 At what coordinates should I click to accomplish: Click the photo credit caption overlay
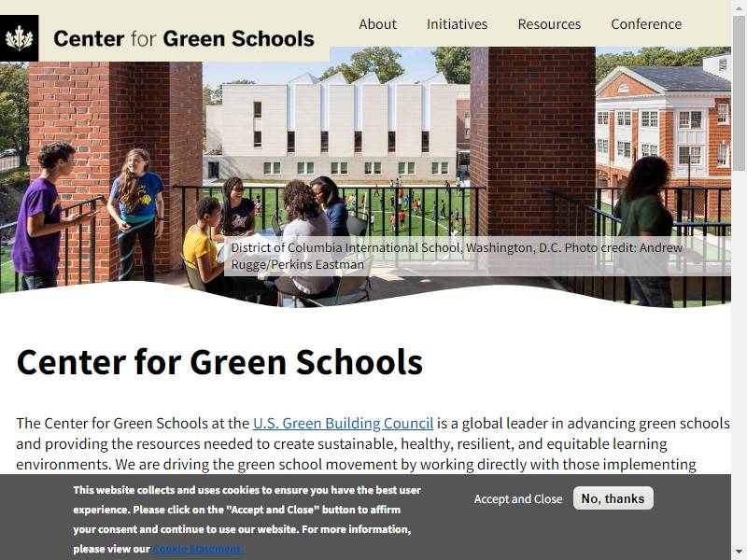(x=477, y=256)
